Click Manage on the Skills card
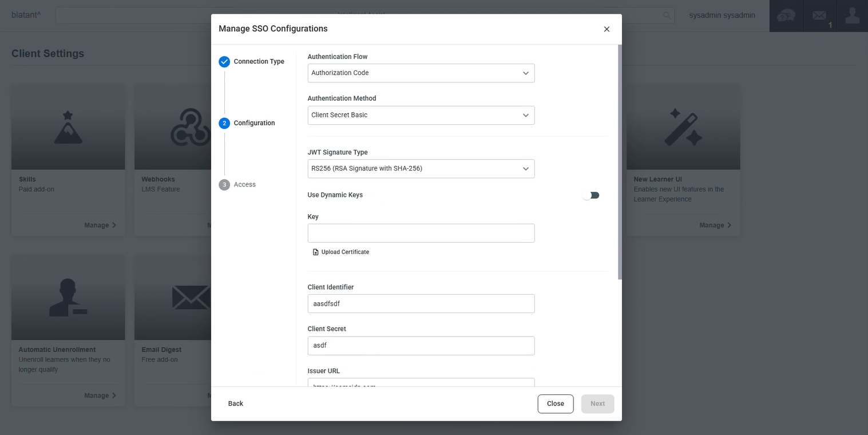 [x=100, y=226]
